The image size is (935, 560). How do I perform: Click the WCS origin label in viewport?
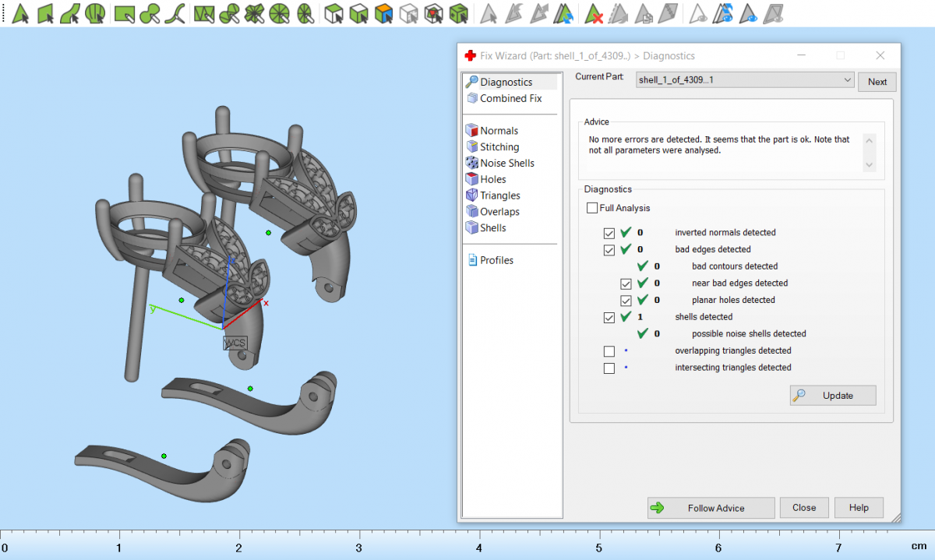point(235,343)
